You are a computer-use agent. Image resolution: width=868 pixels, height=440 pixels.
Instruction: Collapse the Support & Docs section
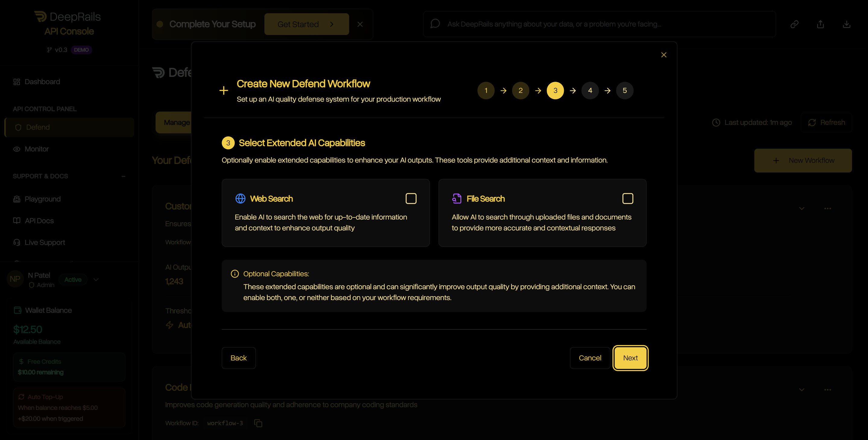click(123, 176)
